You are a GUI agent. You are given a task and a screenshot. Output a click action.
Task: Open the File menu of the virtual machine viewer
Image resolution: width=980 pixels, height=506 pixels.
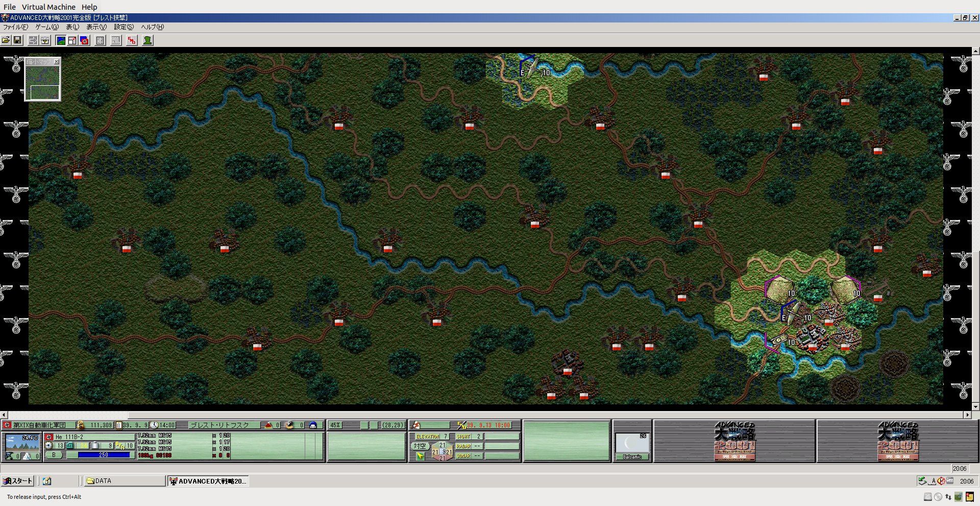[10, 7]
